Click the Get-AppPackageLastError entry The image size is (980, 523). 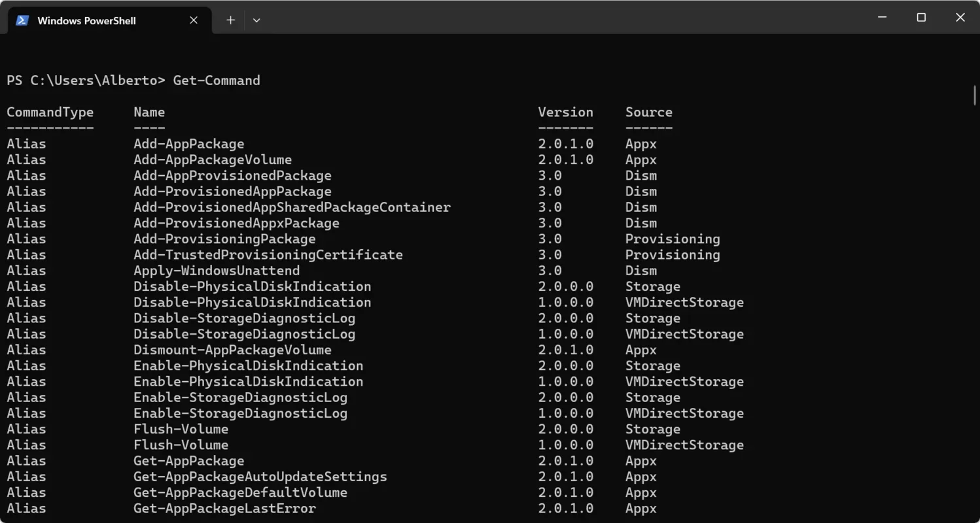point(224,509)
